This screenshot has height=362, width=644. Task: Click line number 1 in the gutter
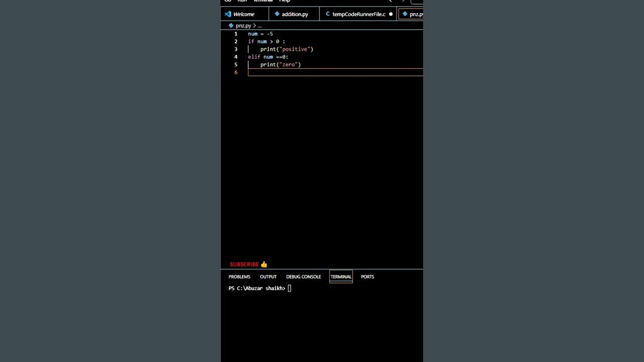pyautogui.click(x=235, y=34)
